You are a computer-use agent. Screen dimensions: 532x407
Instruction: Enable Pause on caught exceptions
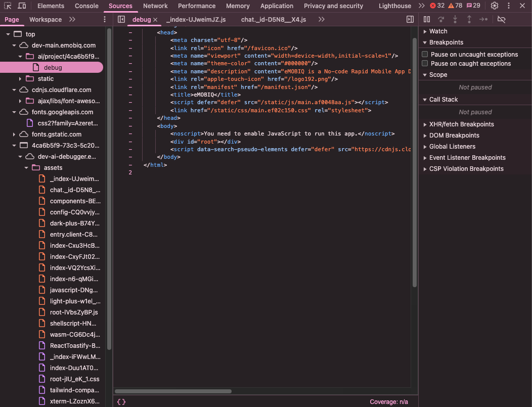coord(425,64)
